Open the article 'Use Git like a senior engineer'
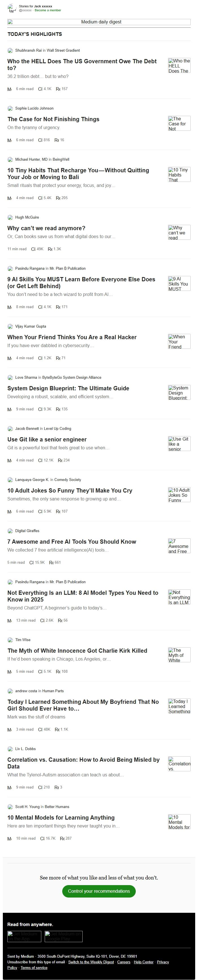The image size is (198, 980). point(47,439)
